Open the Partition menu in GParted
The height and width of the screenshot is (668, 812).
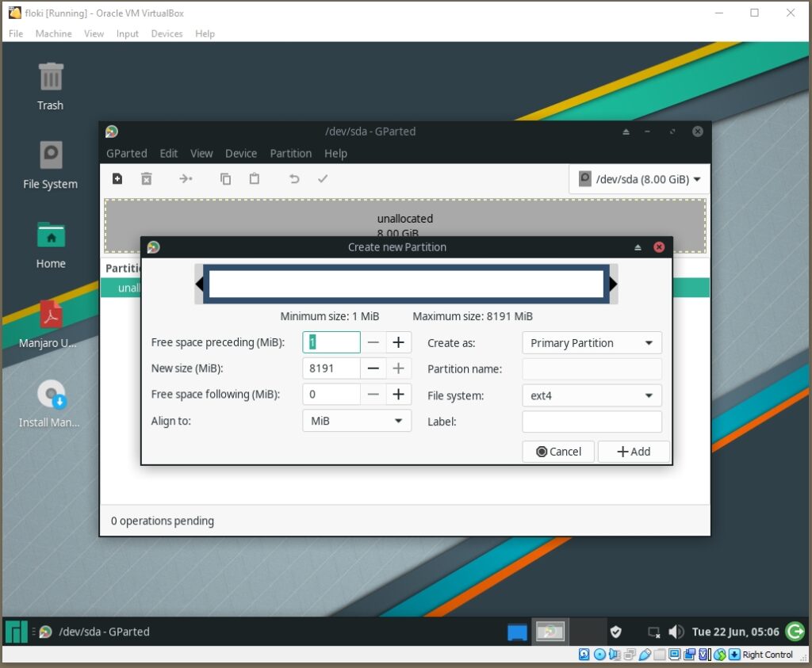point(290,154)
